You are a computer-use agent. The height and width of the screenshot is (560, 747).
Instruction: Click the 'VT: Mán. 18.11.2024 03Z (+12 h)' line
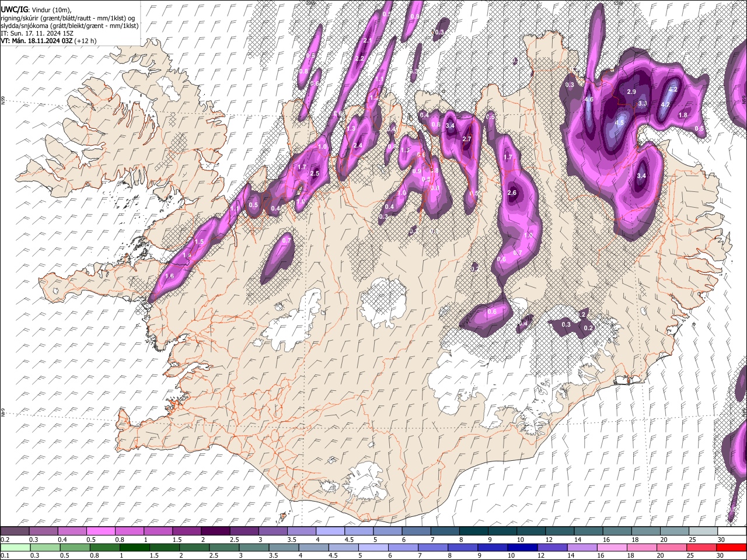coord(49,41)
